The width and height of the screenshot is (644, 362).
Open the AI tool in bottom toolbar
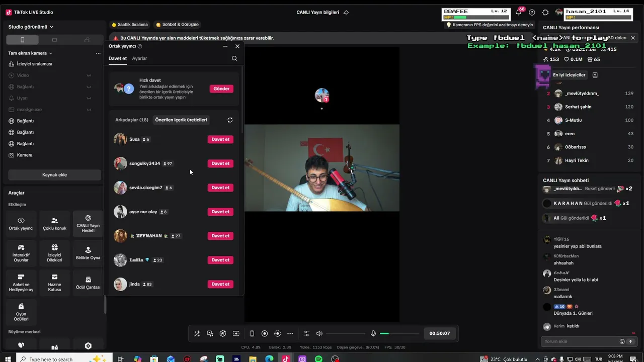coord(223,333)
